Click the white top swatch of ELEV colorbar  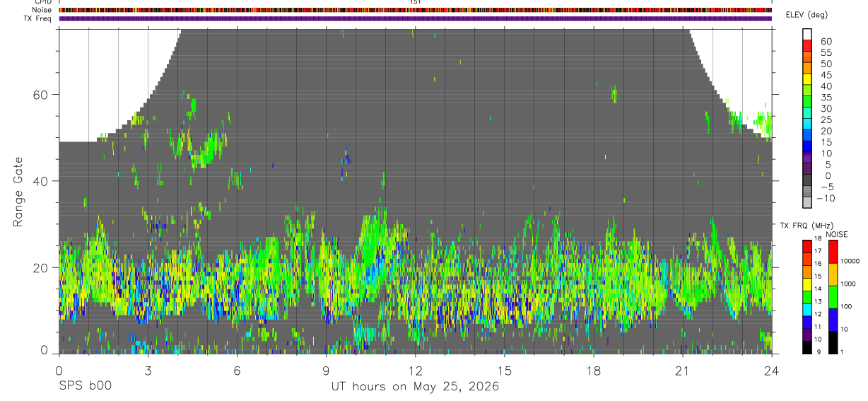point(807,33)
